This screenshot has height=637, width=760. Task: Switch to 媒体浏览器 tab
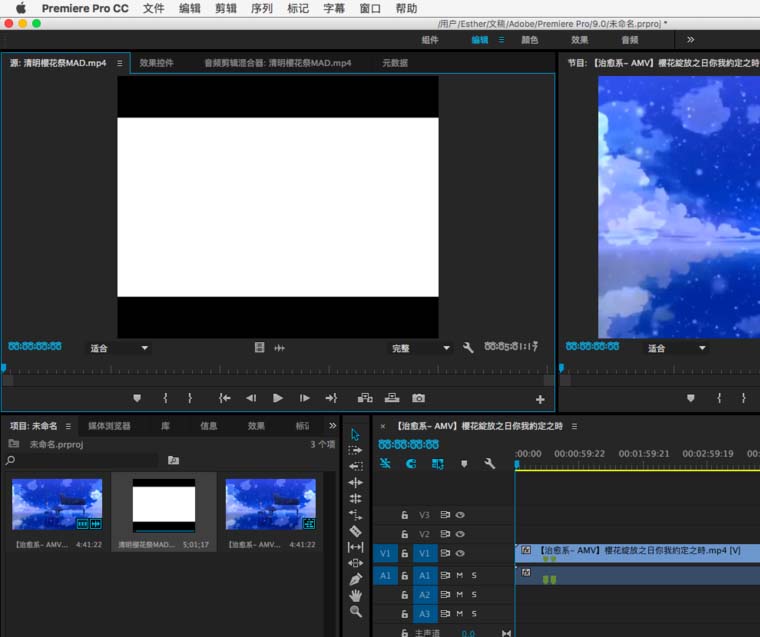point(109,426)
